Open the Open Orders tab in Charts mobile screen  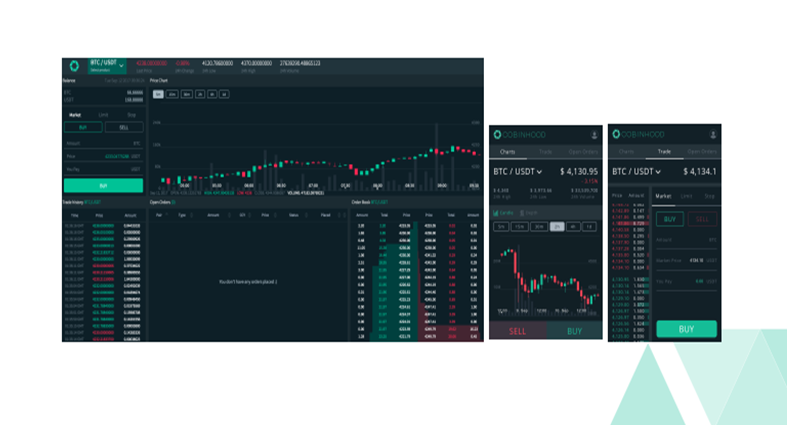coord(583,152)
